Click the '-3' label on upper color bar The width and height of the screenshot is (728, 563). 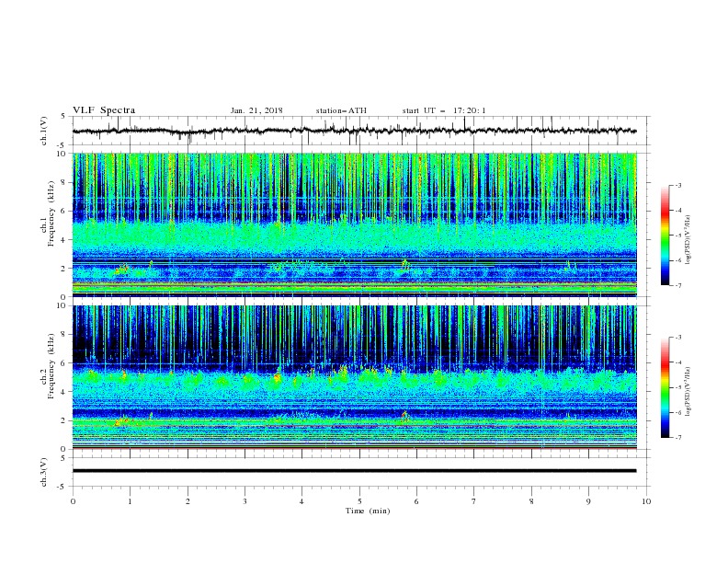[x=677, y=185]
